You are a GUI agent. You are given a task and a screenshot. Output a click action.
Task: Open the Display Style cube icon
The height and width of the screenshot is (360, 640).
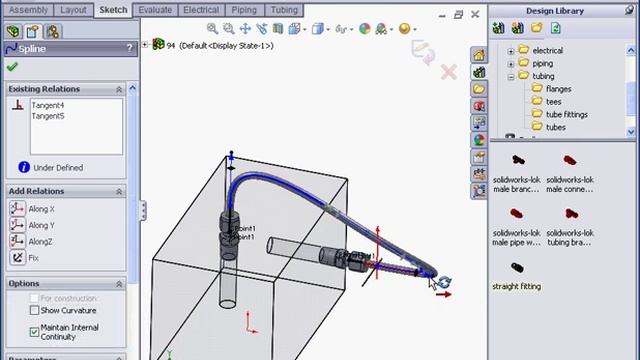[x=317, y=29]
